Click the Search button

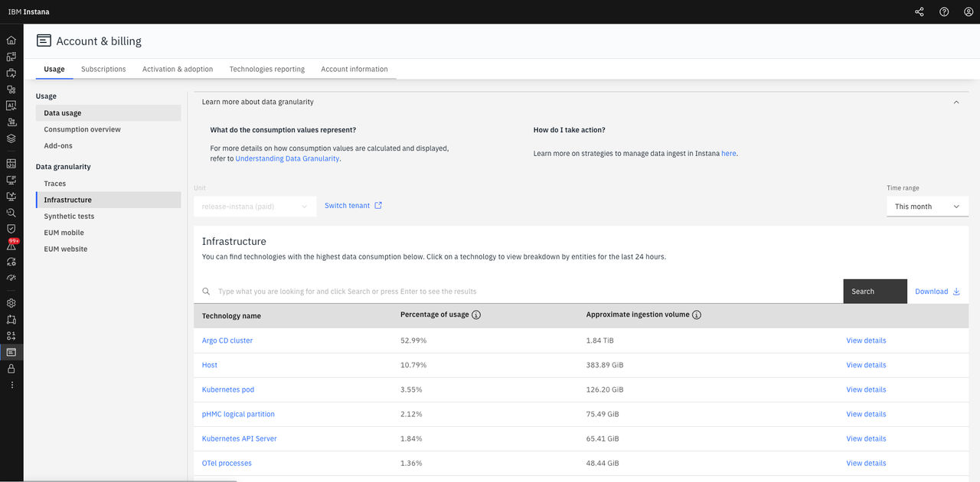click(x=875, y=291)
